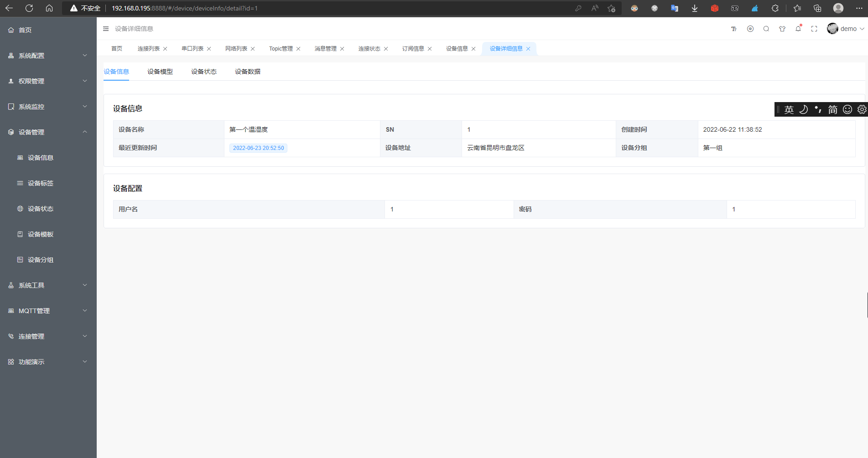This screenshot has height=458, width=868.
Task: Open 设备状态 in sidebar submenu
Action: (x=48, y=209)
